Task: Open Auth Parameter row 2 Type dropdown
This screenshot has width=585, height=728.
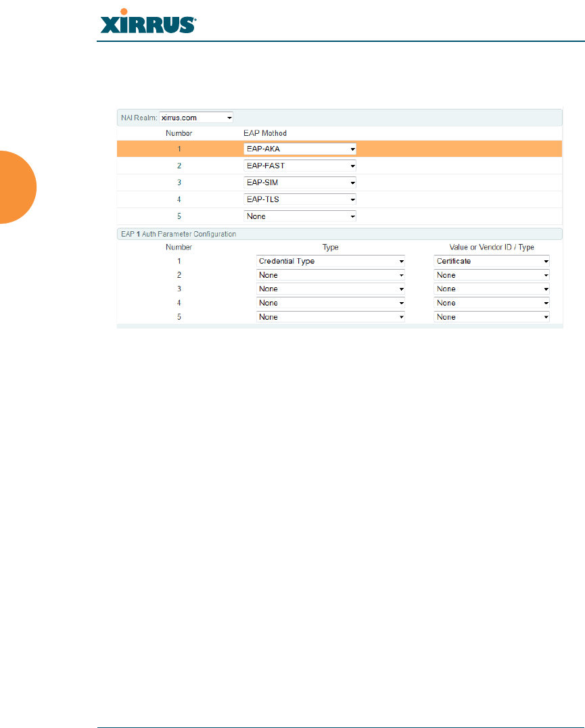Action: coord(330,275)
